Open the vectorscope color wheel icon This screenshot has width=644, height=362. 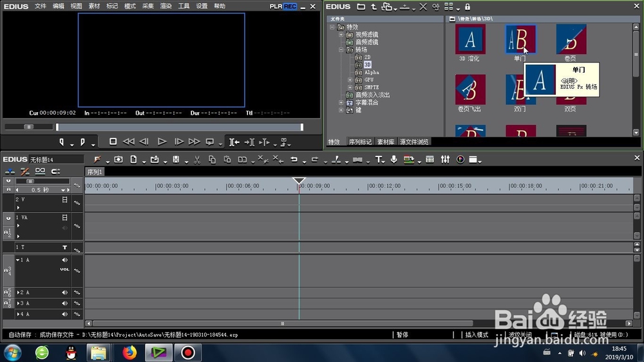click(x=460, y=160)
